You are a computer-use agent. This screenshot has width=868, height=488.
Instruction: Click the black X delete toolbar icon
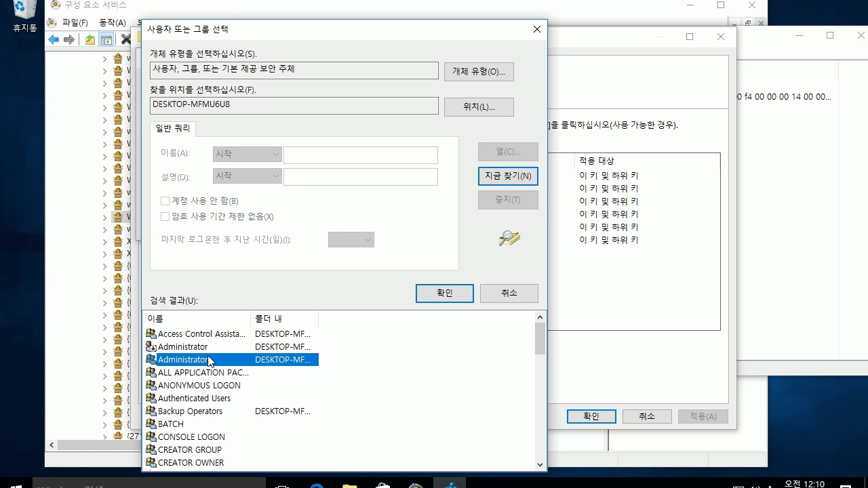[x=126, y=40]
